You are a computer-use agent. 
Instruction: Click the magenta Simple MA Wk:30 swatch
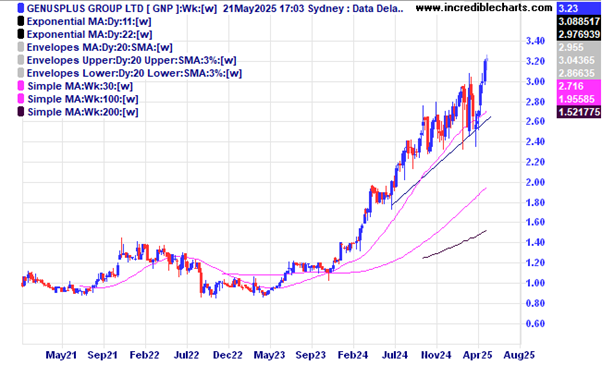[21, 86]
